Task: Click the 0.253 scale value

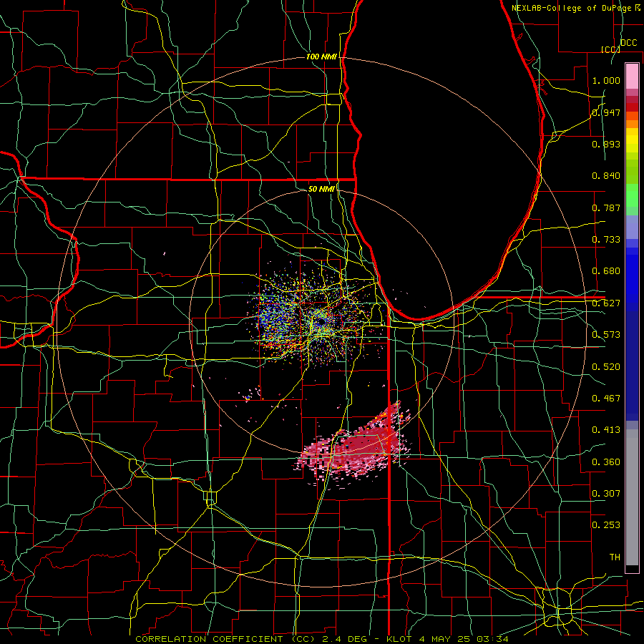Action: [x=606, y=525]
